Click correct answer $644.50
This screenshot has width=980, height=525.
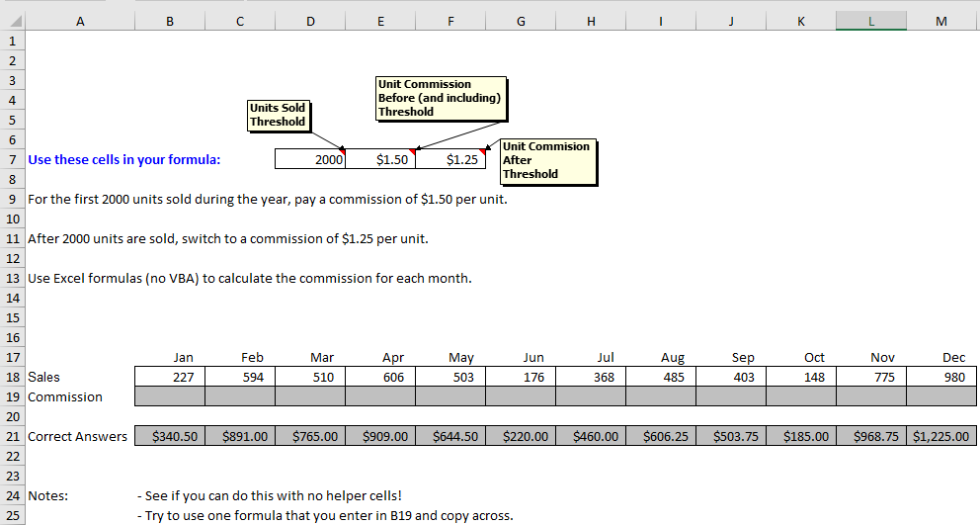tap(450, 436)
